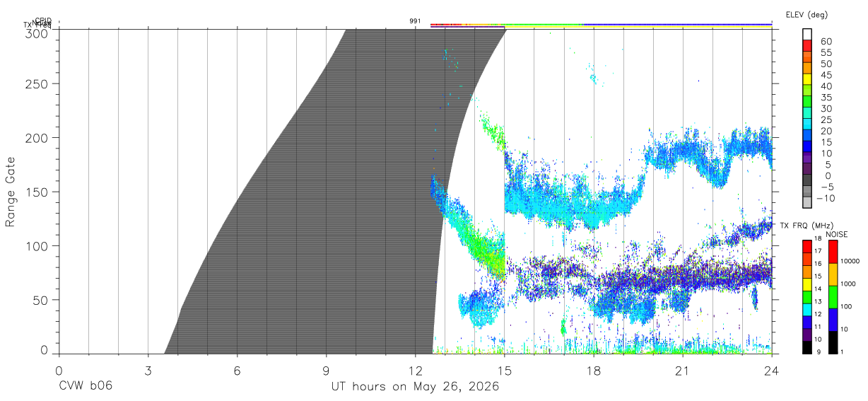The image size is (868, 401).
Task: Click x-axis tick label '3'
Action: point(148,371)
